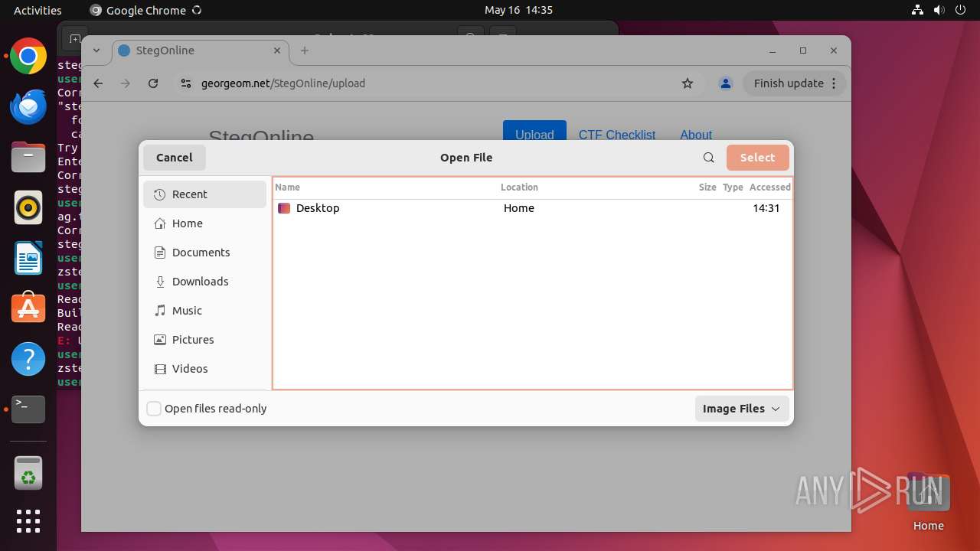Open the date and time panel
Image resolution: width=980 pixels, height=551 pixels.
pyautogui.click(x=518, y=10)
